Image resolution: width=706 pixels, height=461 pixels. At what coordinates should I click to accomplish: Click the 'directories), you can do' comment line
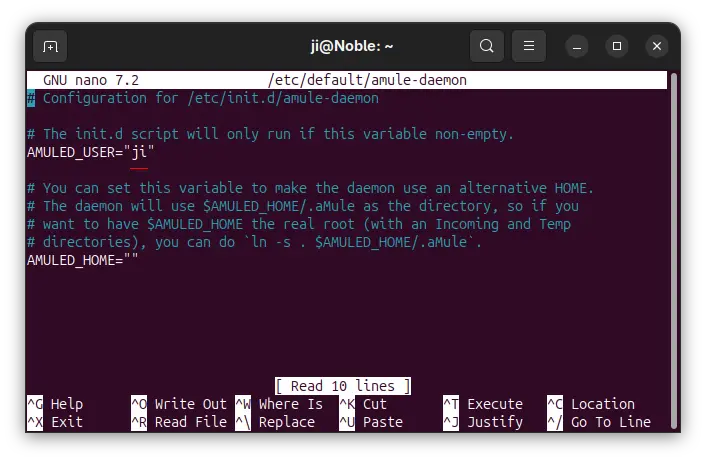coord(254,242)
